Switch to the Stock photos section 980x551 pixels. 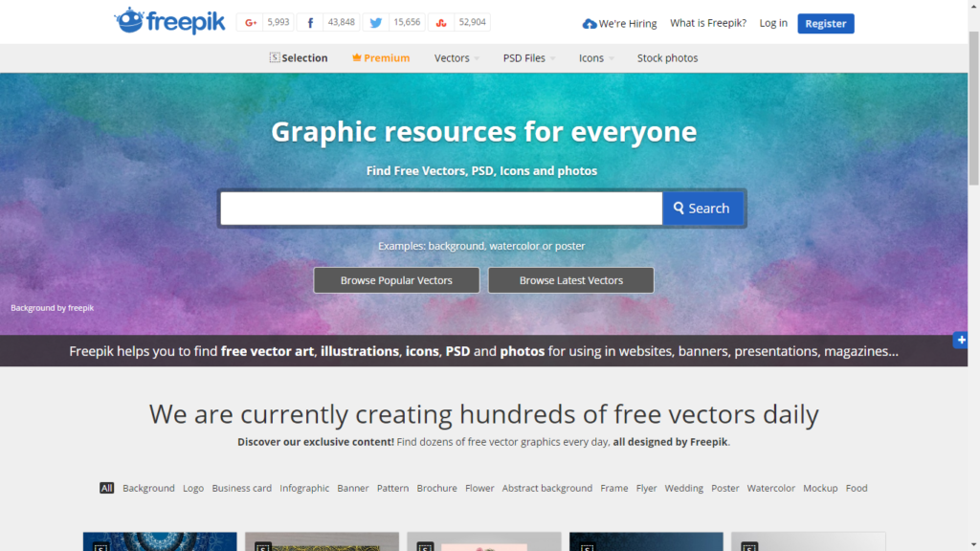point(667,57)
